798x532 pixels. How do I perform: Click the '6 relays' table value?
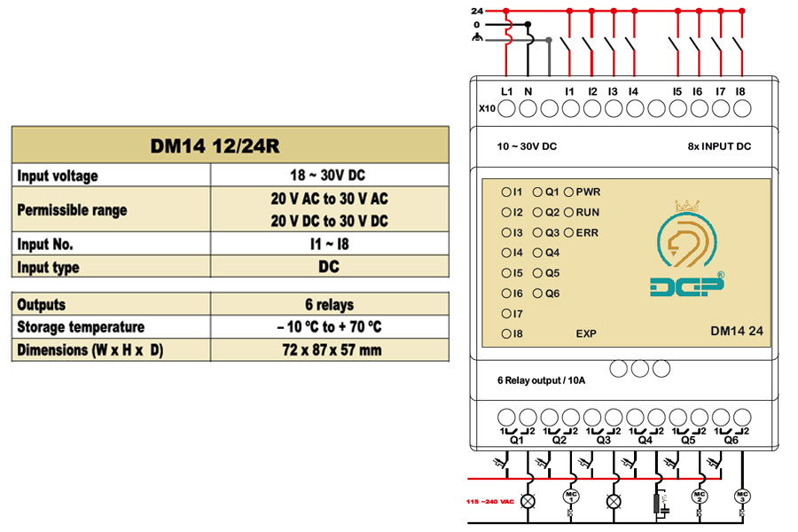[x=329, y=304]
